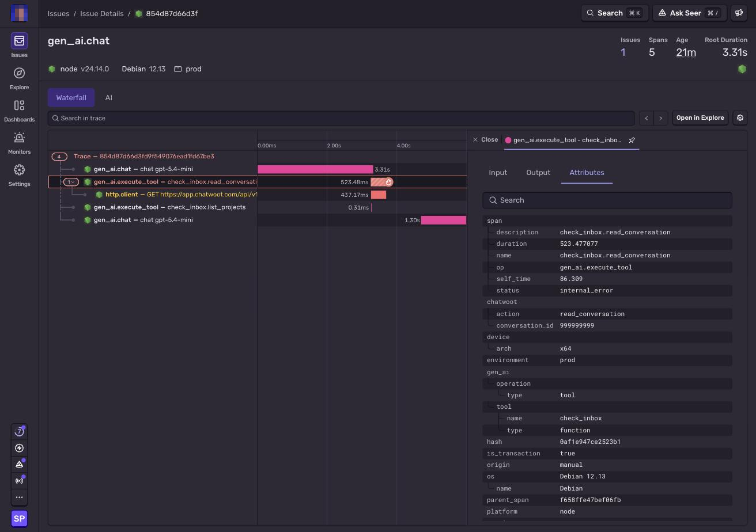Select the http.client GET chatwoot span
This screenshot has width=756, height=532.
click(153, 195)
